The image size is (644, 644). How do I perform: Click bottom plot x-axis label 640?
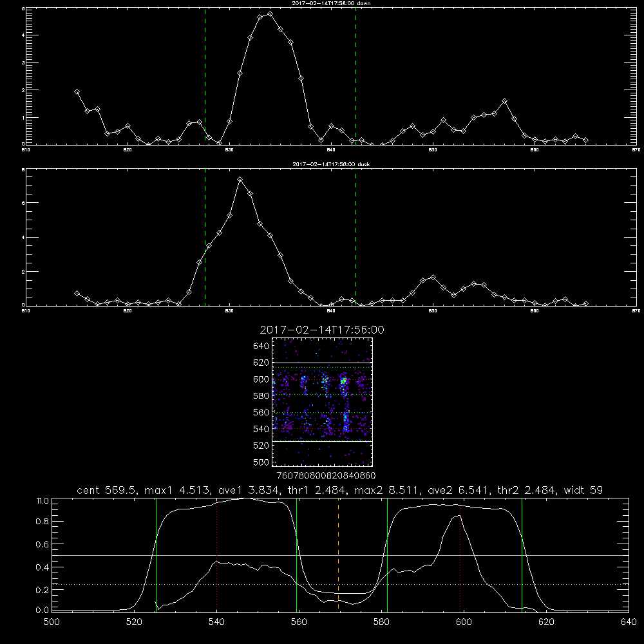(x=629, y=622)
